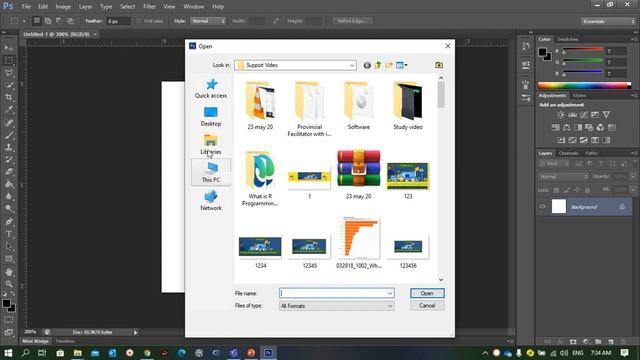Select the Paint Bucket tool
Viewport: 640px width, 360px height.
[x=9, y=184]
